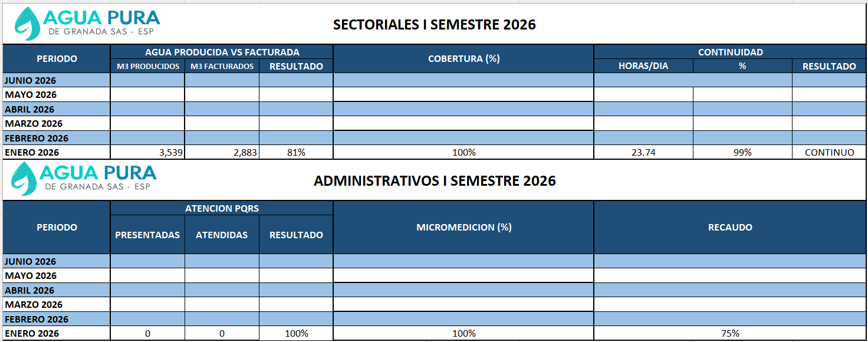The image size is (868, 342).
Task: Select the SECTORIALES I SEMESTRE 2026 title
Action: pos(434,25)
